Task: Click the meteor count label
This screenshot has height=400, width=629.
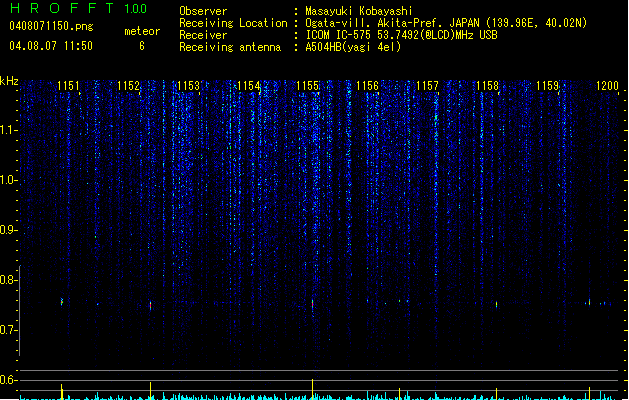Action: (142, 31)
